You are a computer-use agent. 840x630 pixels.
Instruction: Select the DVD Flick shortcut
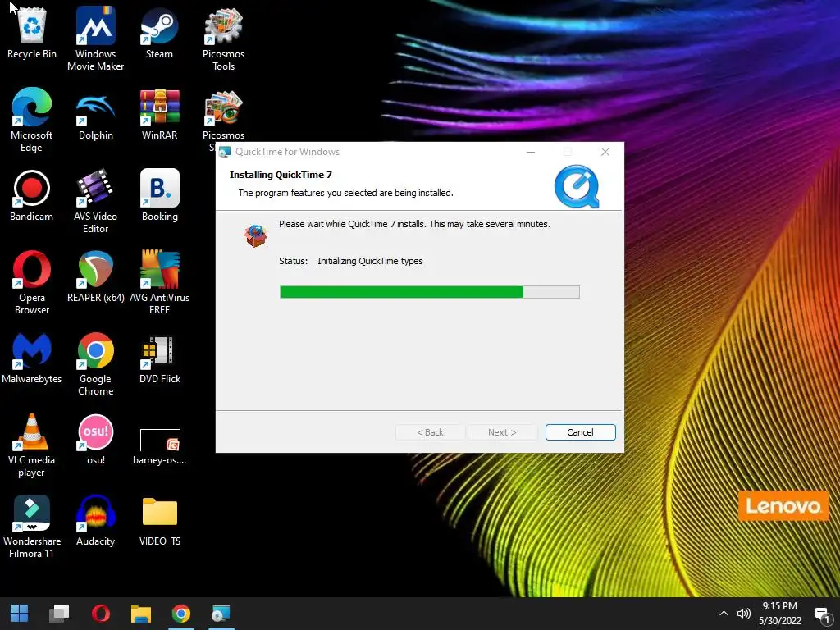point(159,358)
